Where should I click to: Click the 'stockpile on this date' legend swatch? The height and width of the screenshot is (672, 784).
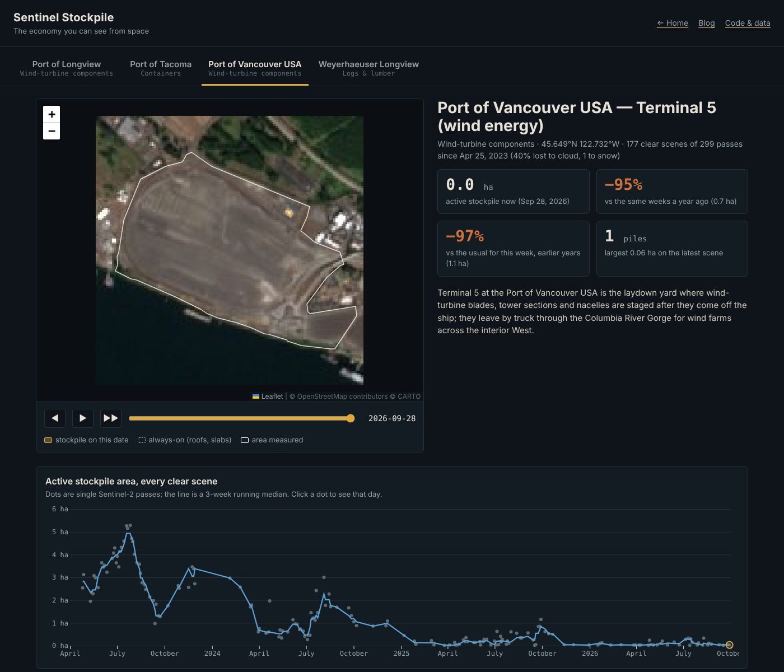(48, 440)
